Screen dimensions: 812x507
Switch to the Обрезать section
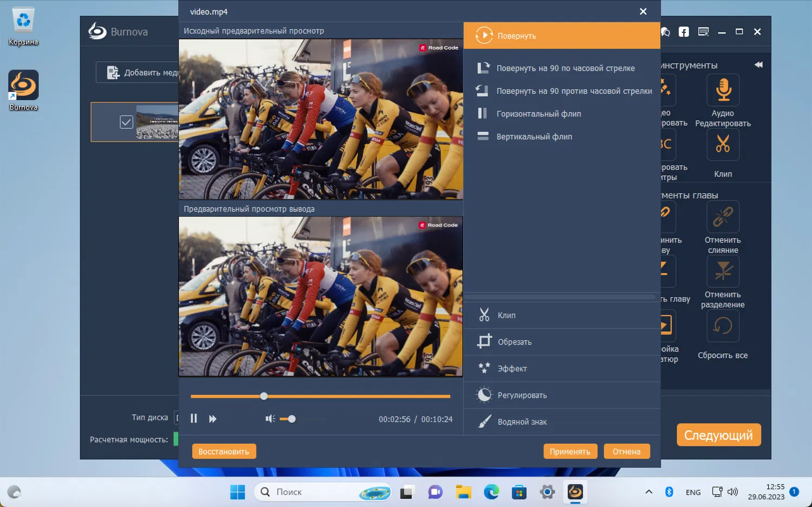pyautogui.click(x=562, y=342)
